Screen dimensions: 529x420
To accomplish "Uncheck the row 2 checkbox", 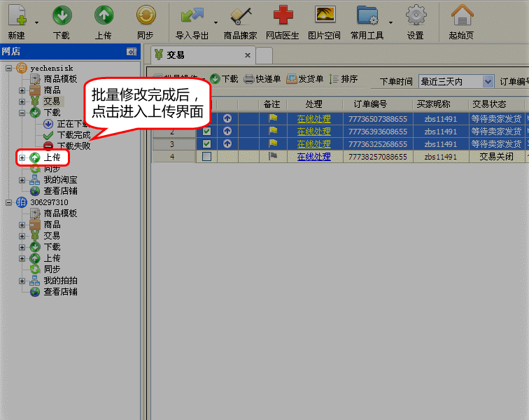I will [x=207, y=132].
